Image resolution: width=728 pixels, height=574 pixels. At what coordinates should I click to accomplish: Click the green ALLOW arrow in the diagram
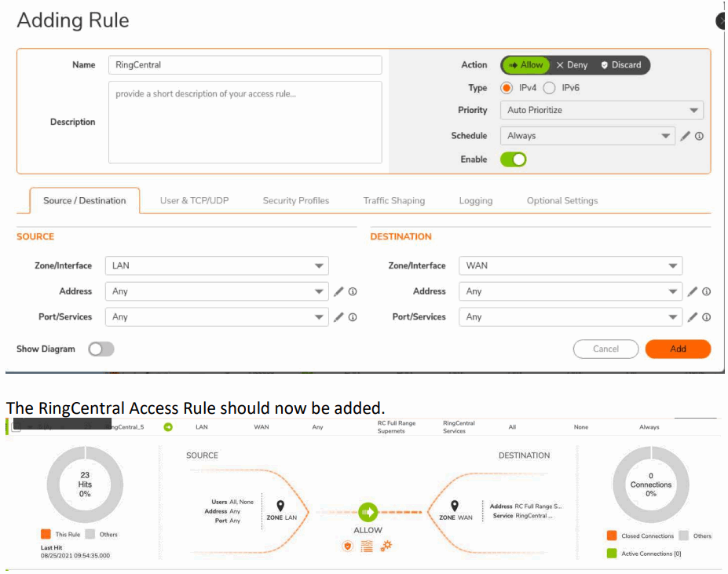[x=368, y=512]
